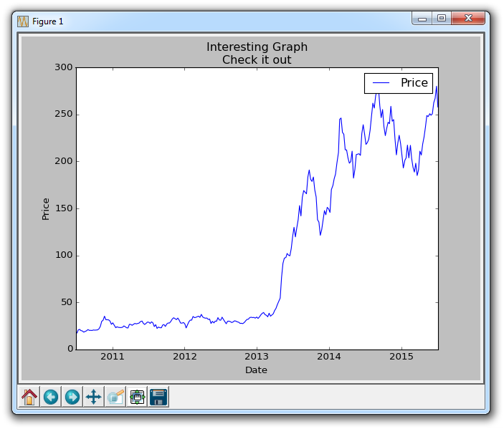Image resolution: width=504 pixels, height=429 pixels.
Task: Minimize the Figure 1 window
Action: tap(422, 19)
